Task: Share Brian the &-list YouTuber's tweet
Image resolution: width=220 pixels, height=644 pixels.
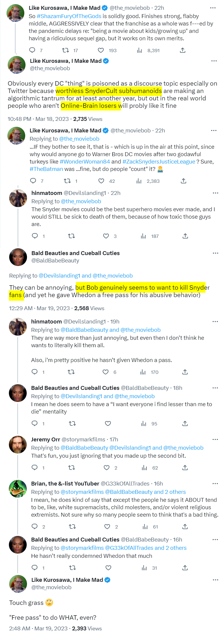Action: 185,527
